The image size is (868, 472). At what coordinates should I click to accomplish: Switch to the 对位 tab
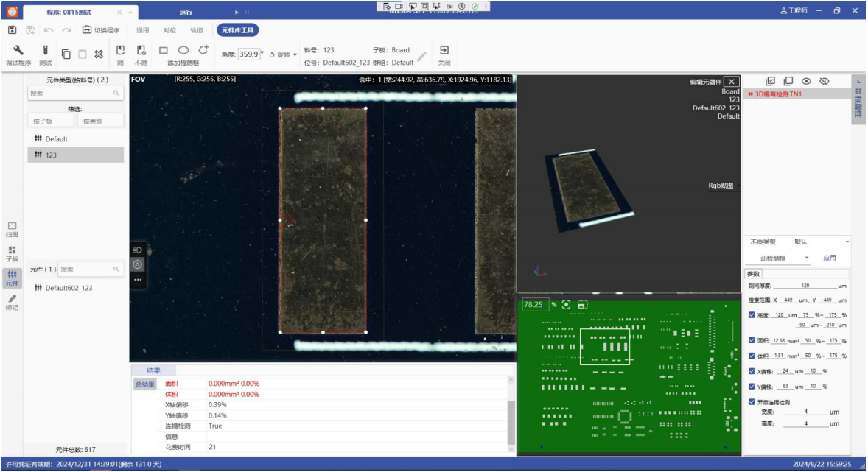click(170, 30)
